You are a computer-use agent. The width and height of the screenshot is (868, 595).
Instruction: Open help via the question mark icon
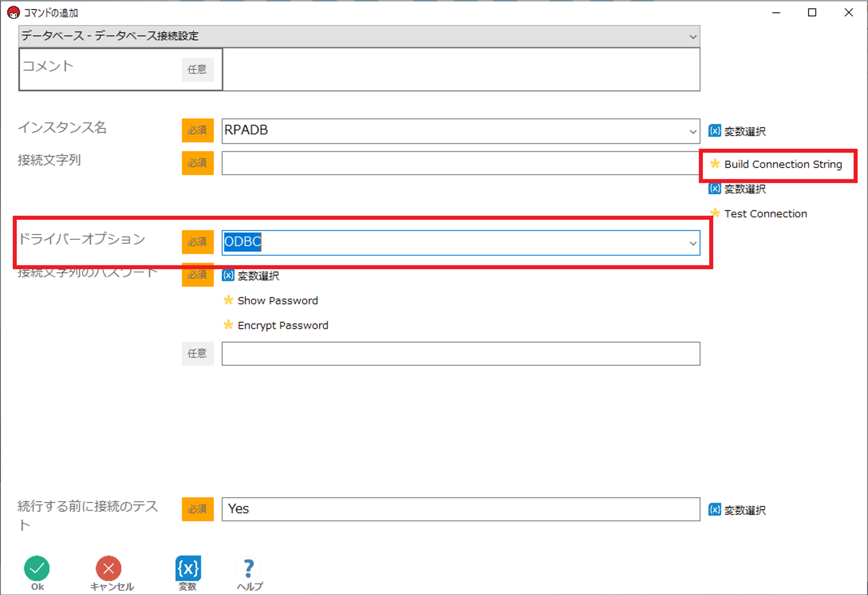tap(249, 568)
